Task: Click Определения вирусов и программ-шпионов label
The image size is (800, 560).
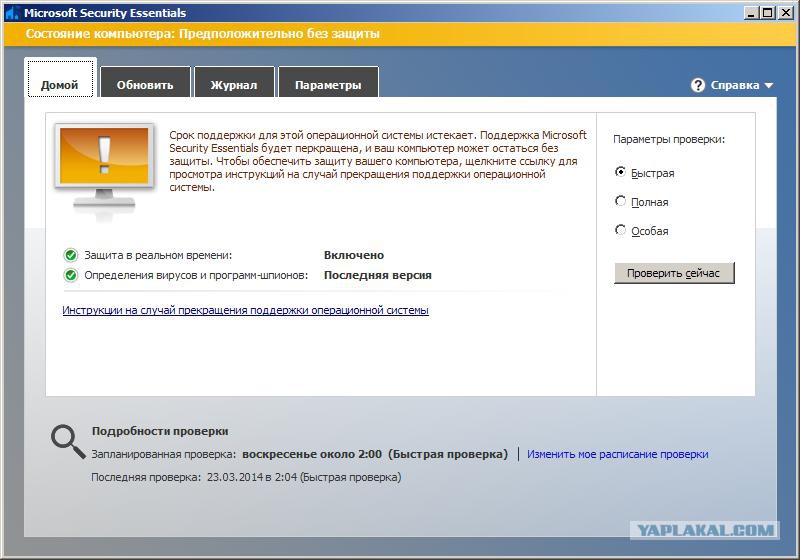Action: tap(196, 275)
